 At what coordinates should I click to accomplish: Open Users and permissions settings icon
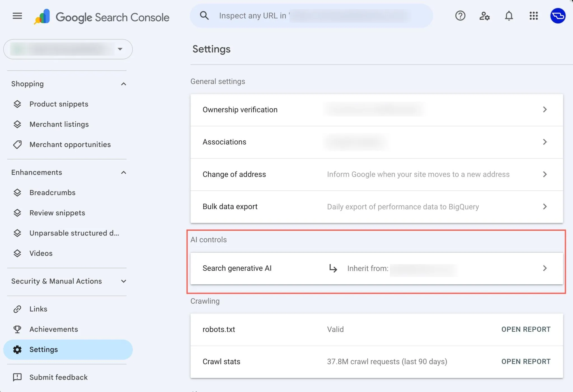pos(484,16)
